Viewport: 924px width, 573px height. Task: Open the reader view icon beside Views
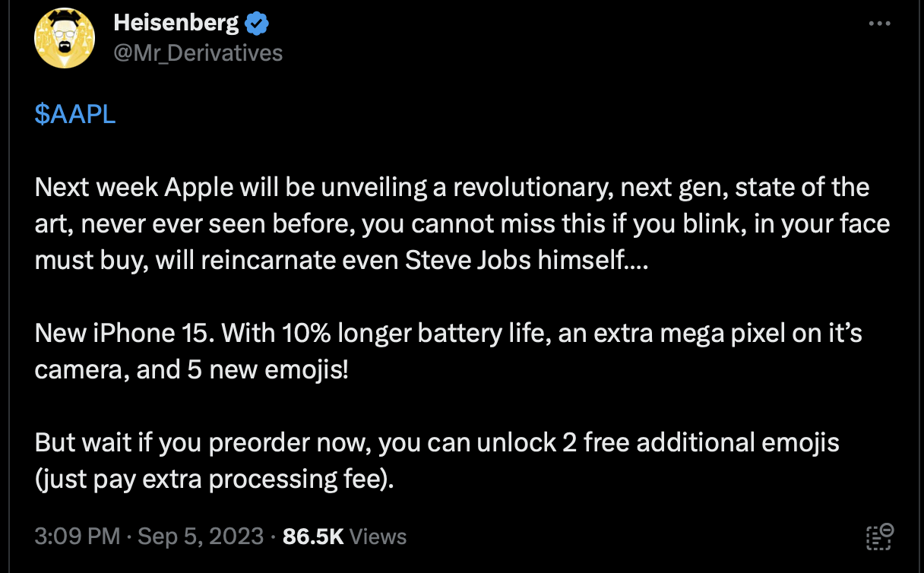[x=879, y=537]
